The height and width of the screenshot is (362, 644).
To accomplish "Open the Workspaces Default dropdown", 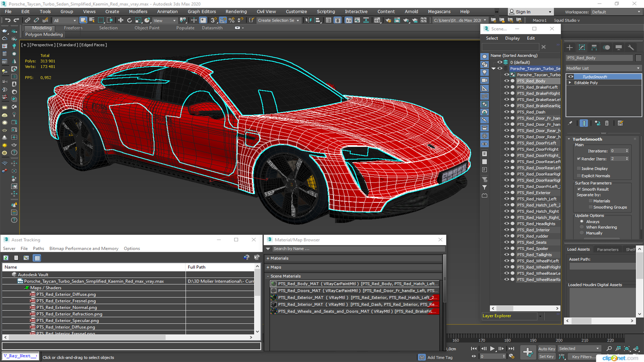I will [x=616, y=12].
